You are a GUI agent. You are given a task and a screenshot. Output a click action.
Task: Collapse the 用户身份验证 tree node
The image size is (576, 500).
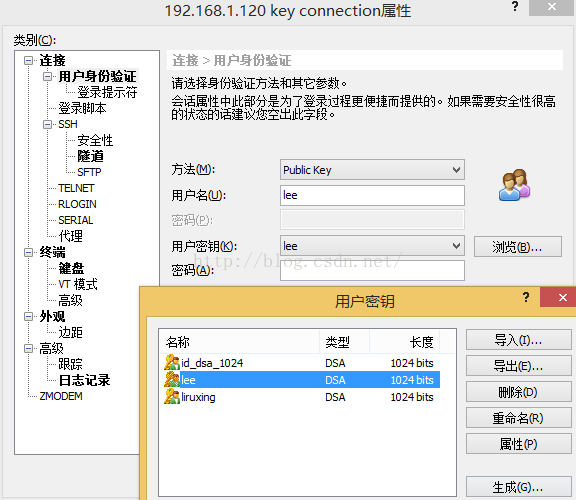(x=47, y=76)
